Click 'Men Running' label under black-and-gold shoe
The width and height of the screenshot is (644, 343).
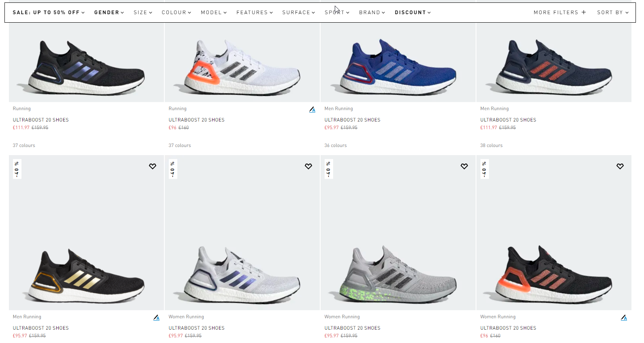tap(27, 317)
